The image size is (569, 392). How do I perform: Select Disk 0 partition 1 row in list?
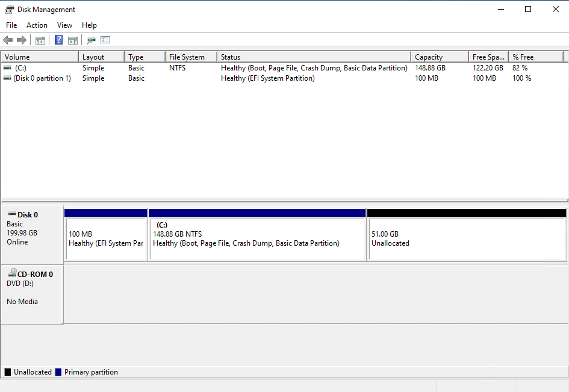pyautogui.click(x=42, y=78)
